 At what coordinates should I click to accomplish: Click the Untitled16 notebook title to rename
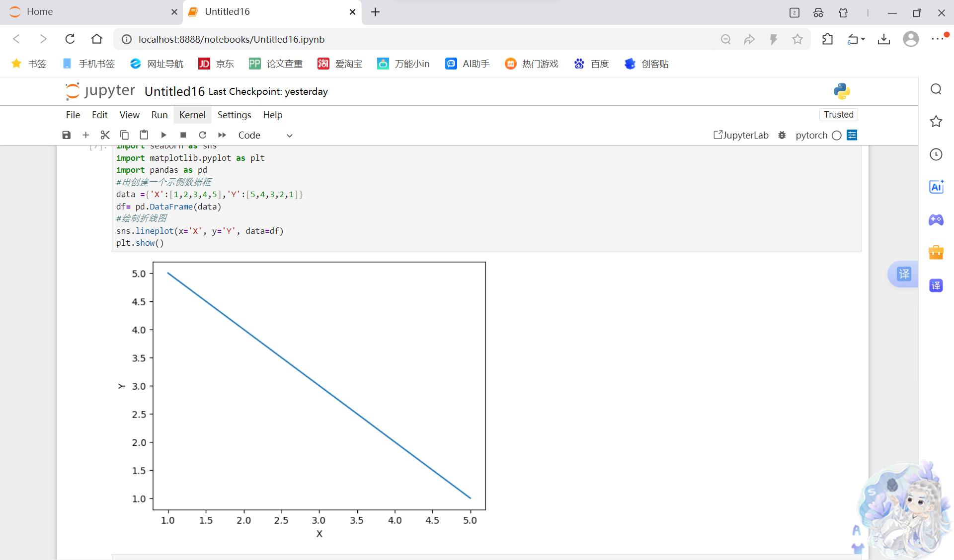click(174, 91)
